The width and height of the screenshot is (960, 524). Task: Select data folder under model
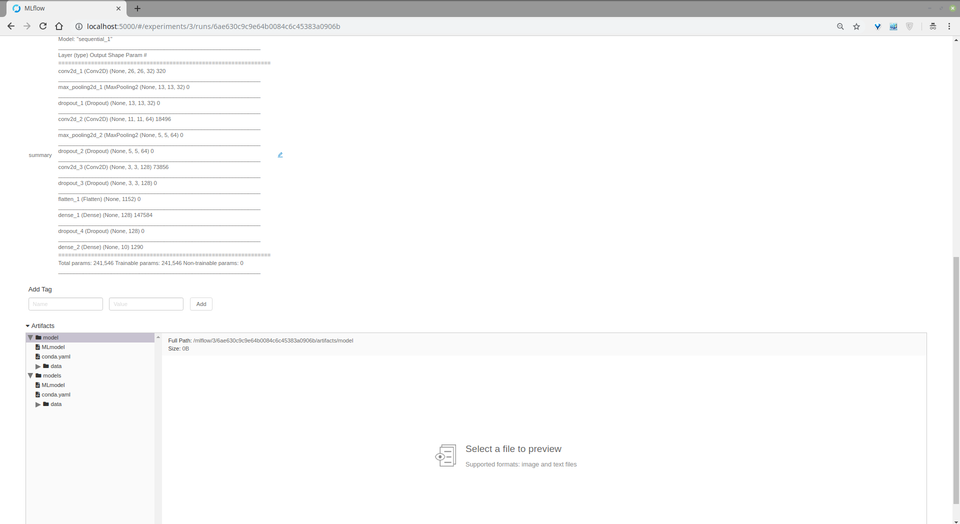click(x=55, y=366)
